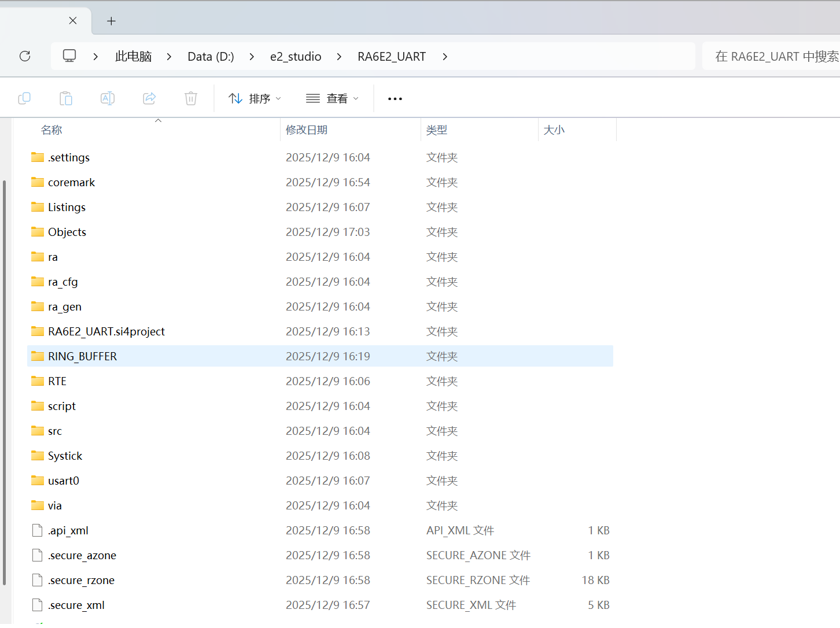Select the Objects folder name
Image resolution: width=840 pixels, height=628 pixels.
pos(67,232)
